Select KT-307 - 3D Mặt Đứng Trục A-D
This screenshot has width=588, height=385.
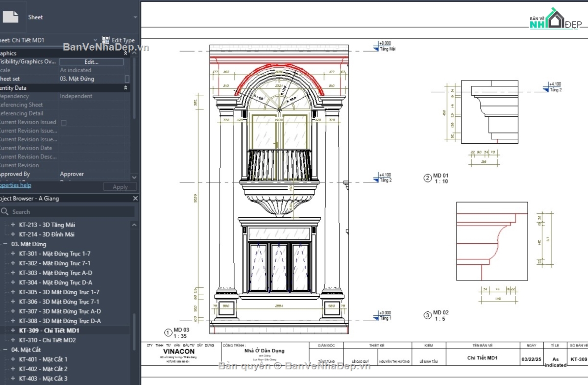click(x=60, y=311)
